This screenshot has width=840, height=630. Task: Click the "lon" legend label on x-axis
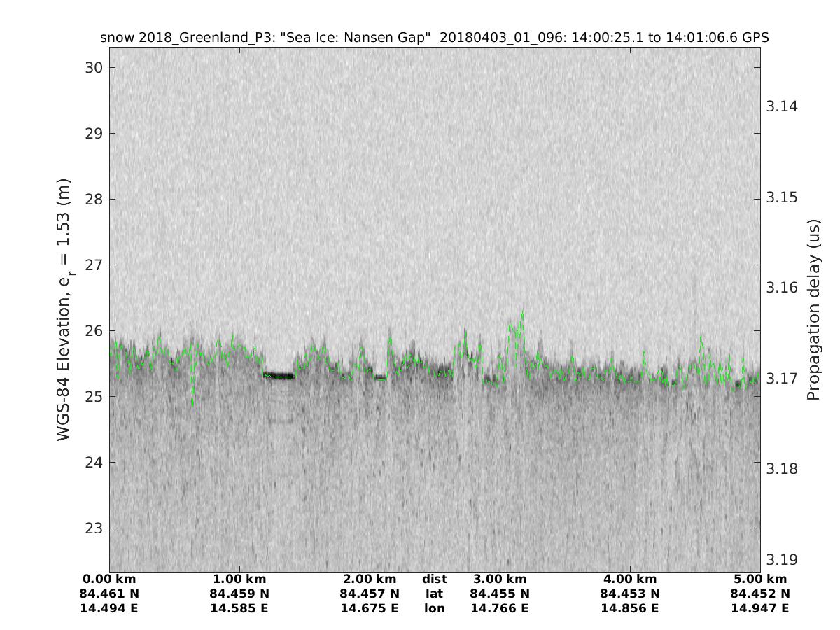click(x=435, y=609)
